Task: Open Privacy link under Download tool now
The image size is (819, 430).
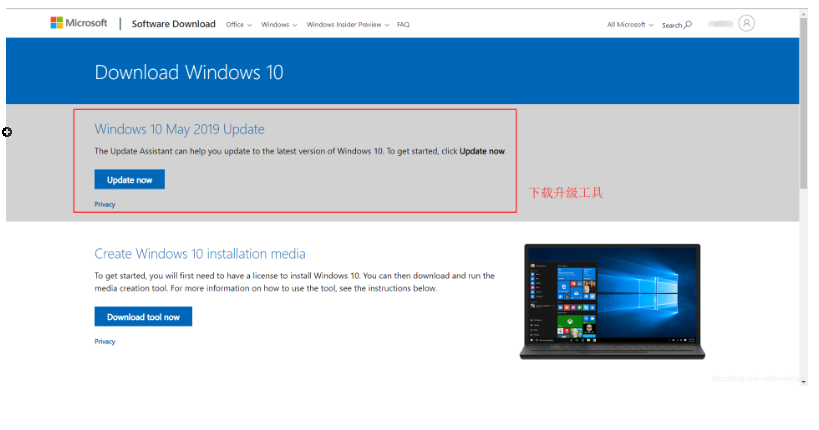Action: coord(105,341)
